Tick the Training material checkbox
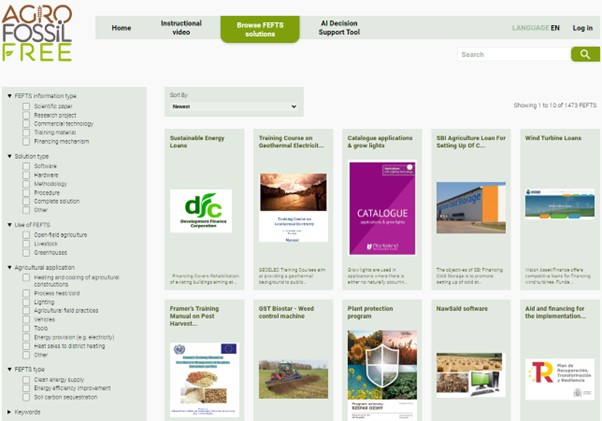This screenshot has width=602, height=421. 26,132
